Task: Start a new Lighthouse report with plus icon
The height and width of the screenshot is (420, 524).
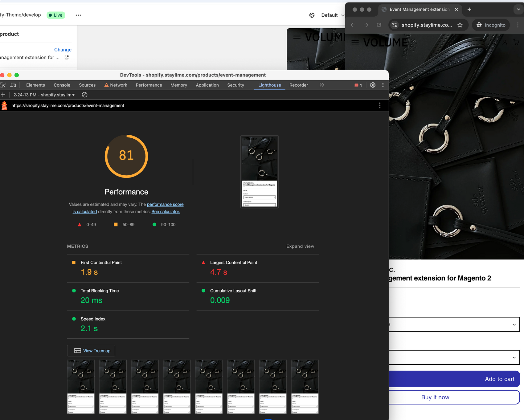Action: [3, 95]
